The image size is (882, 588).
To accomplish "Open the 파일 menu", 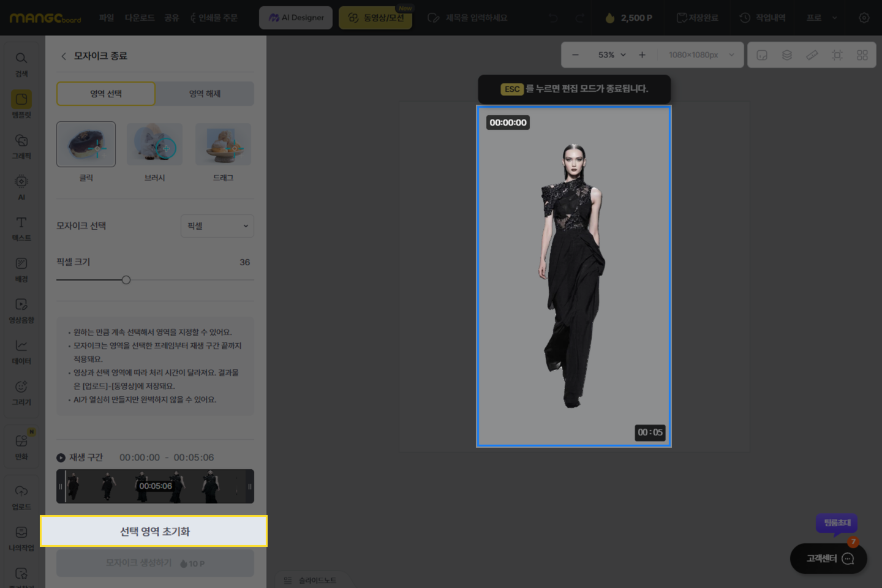I will 107,18.
